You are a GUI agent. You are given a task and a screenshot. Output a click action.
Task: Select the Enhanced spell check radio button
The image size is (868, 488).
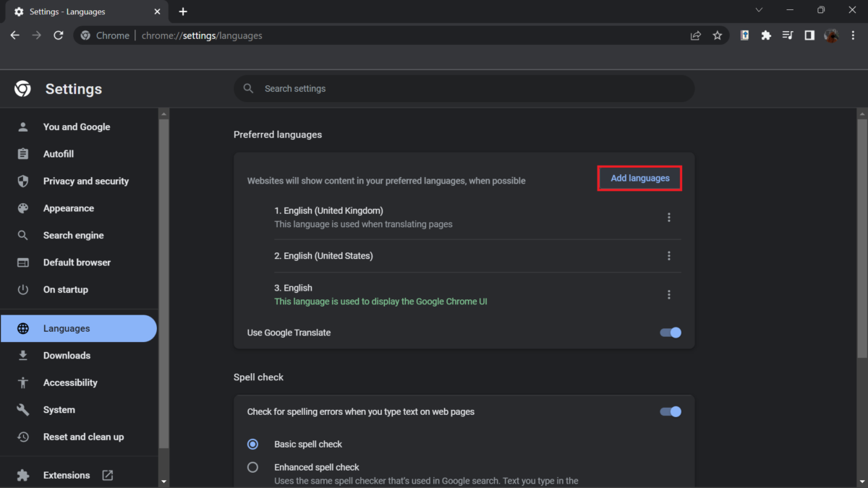[252, 467]
